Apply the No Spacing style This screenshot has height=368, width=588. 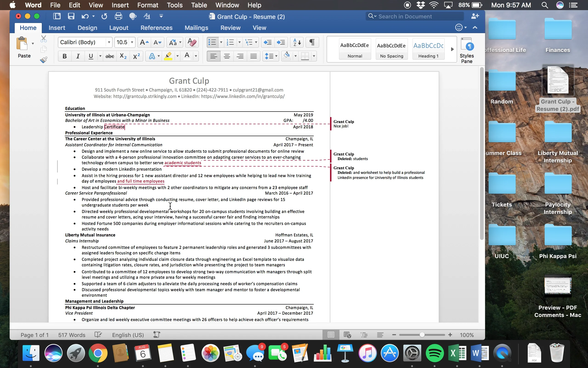(x=392, y=49)
